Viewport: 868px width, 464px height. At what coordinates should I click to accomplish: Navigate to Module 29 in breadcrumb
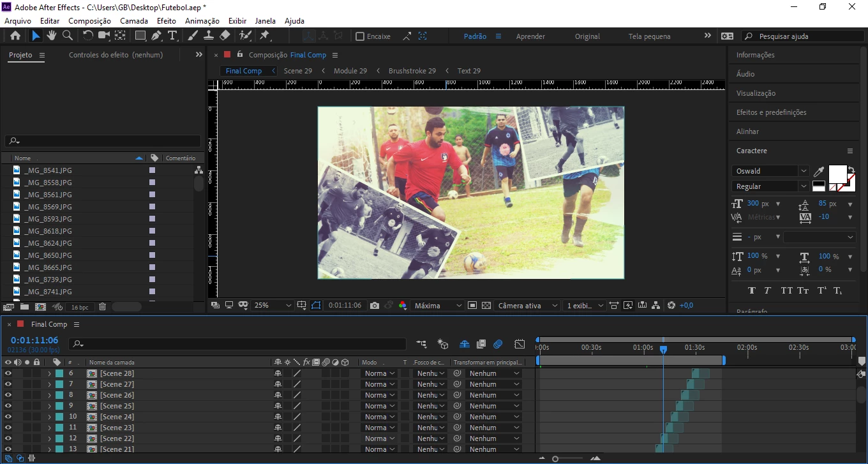350,71
